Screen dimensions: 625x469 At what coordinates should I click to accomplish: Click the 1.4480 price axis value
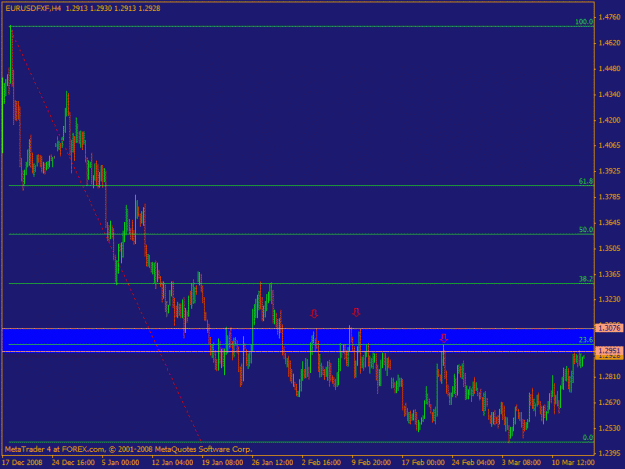point(610,69)
